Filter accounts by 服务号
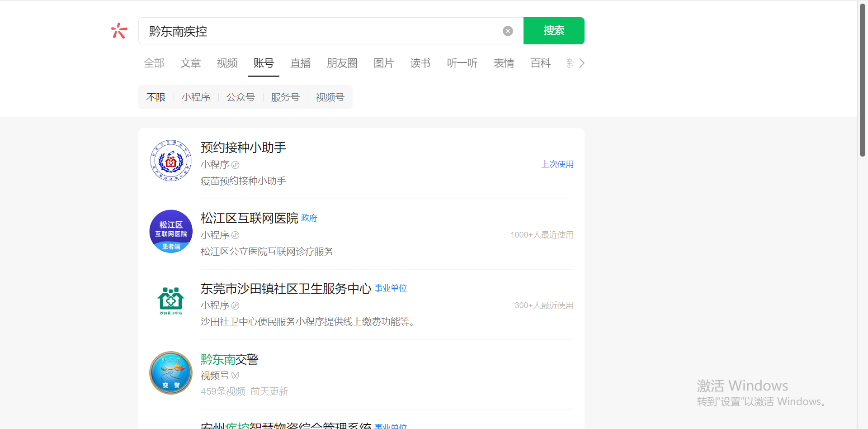Screen dimensions: 868x429 pos(286,97)
